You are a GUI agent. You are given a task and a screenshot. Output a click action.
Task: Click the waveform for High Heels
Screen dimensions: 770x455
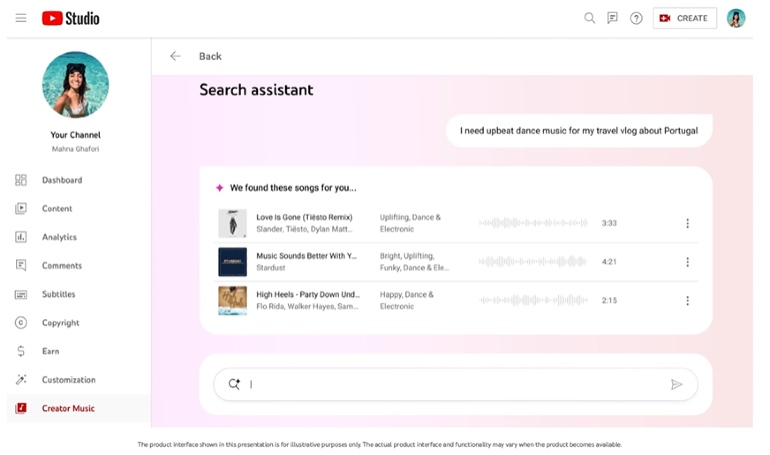(533, 300)
